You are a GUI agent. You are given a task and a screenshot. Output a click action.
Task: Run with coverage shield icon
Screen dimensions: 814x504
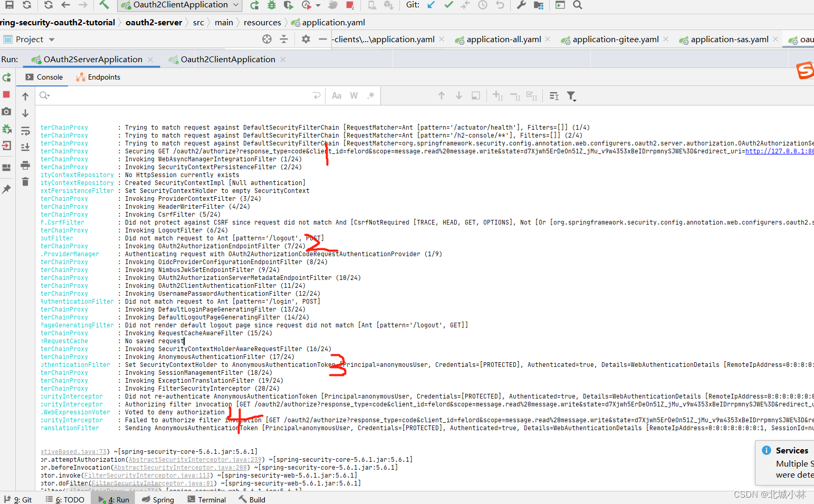click(288, 5)
